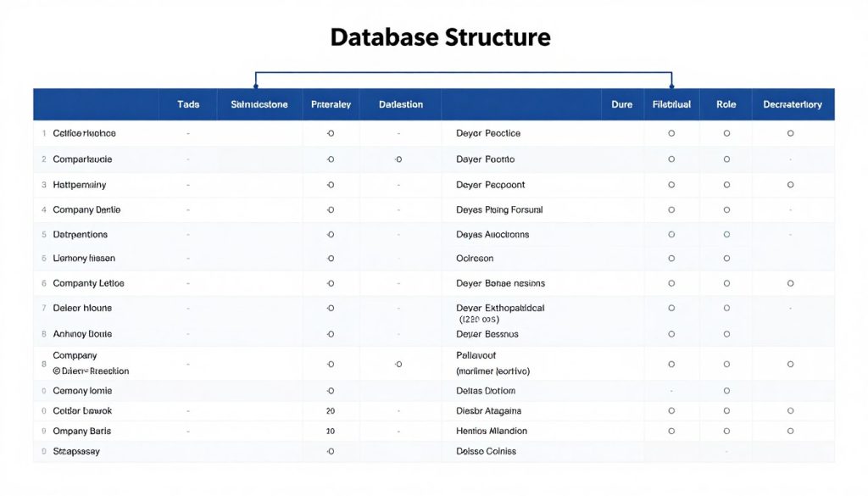
Task: Select Filebtlual circle in Deyas Auoctonns row
Action: tap(671, 235)
